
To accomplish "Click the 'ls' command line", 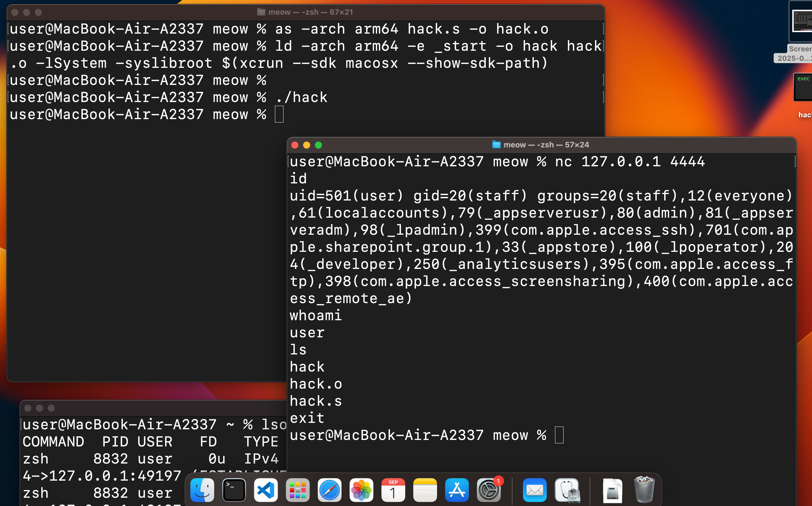I will pos(298,350).
